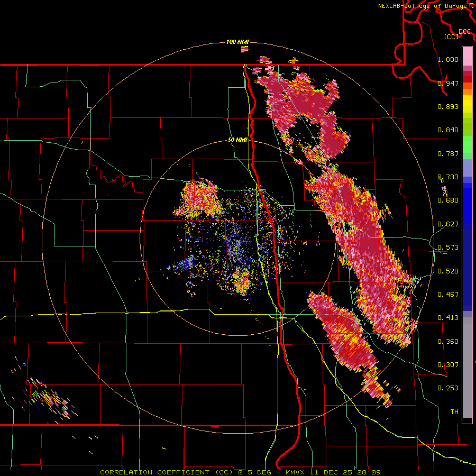The width and height of the screenshot is (476, 476).
Task: Click the 50 NMI range ring label
Action: (237, 140)
